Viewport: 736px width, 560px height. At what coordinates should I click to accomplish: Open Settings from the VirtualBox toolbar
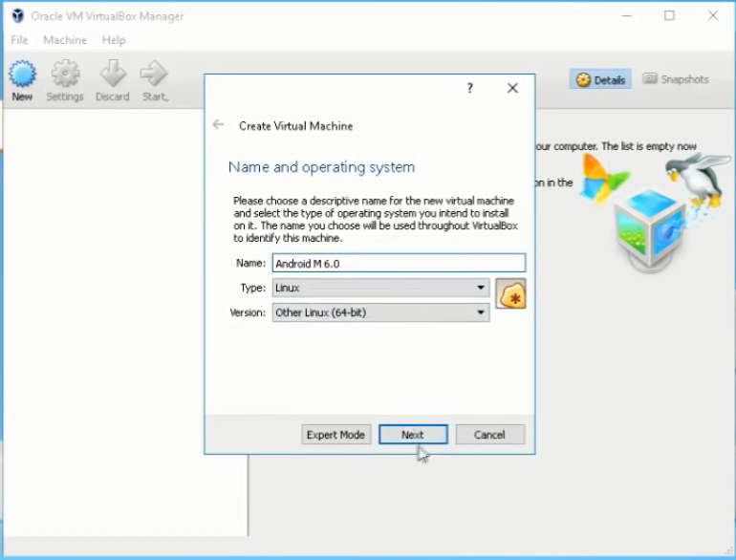(x=65, y=81)
